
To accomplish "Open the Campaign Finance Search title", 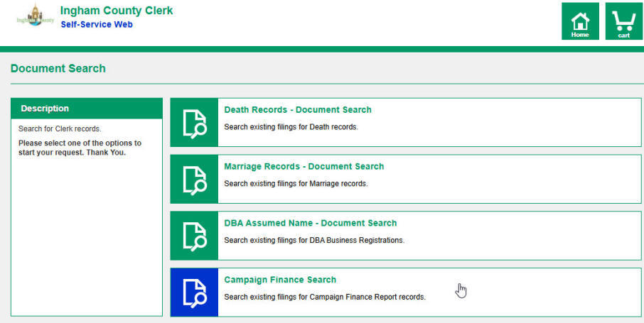I will tap(280, 280).
